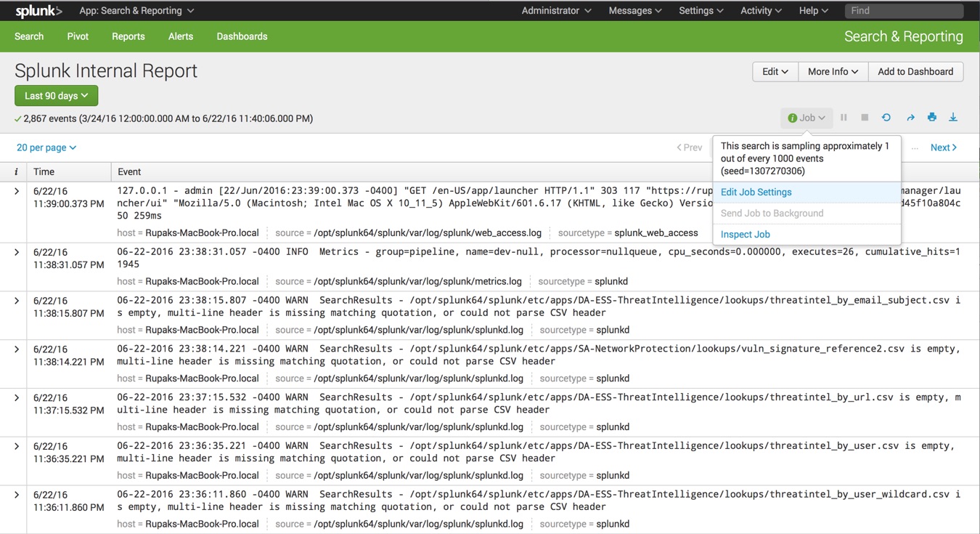Click splunkd.log source in the 11:38:15.807 PM event
980x534 pixels.
pos(419,330)
